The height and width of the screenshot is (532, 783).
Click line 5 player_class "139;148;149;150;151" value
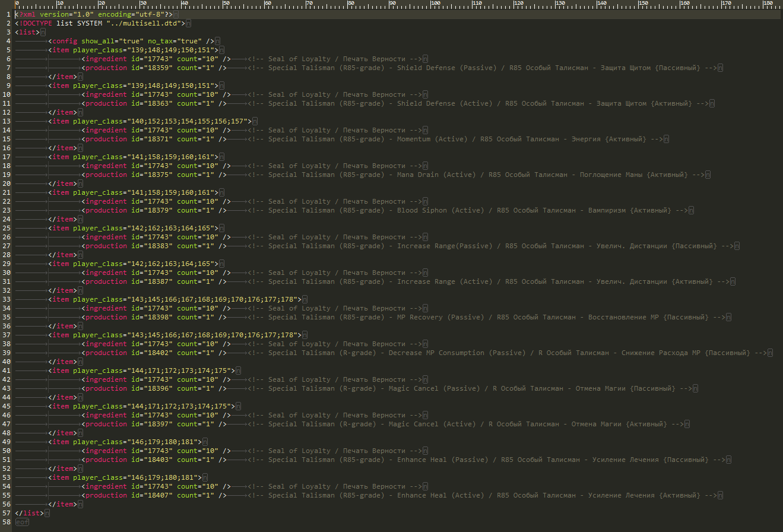pyautogui.click(x=170, y=50)
